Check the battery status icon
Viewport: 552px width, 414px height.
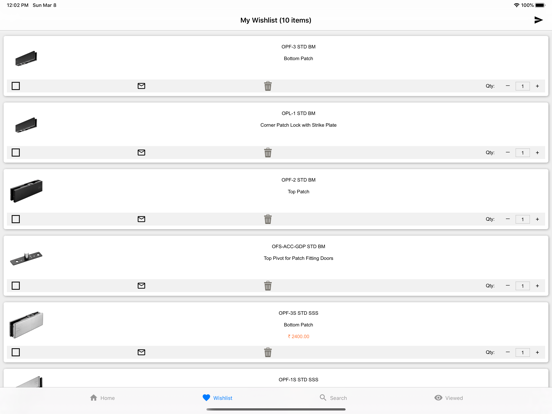(540, 5)
